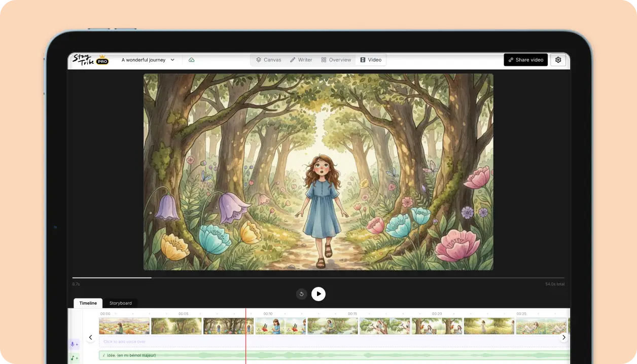Select the Timeline tab
Viewport: 637px width, 364px height.
tap(88, 303)
